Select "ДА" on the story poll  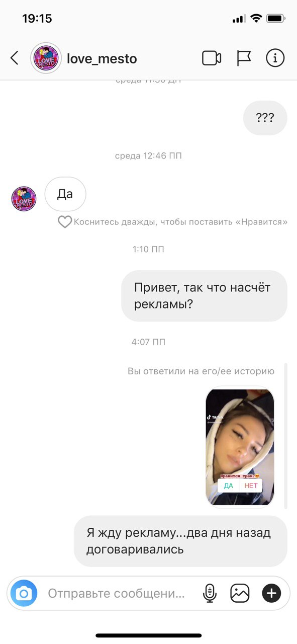tap(228, 486)
